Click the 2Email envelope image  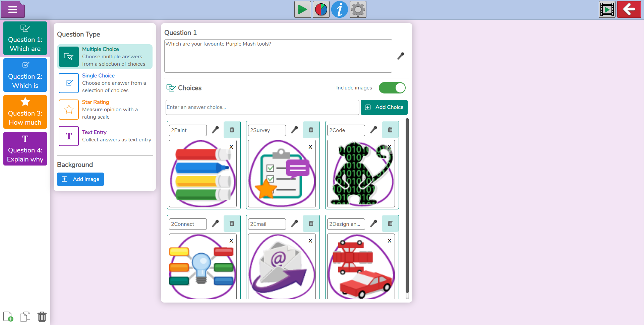tap(282, 267)
